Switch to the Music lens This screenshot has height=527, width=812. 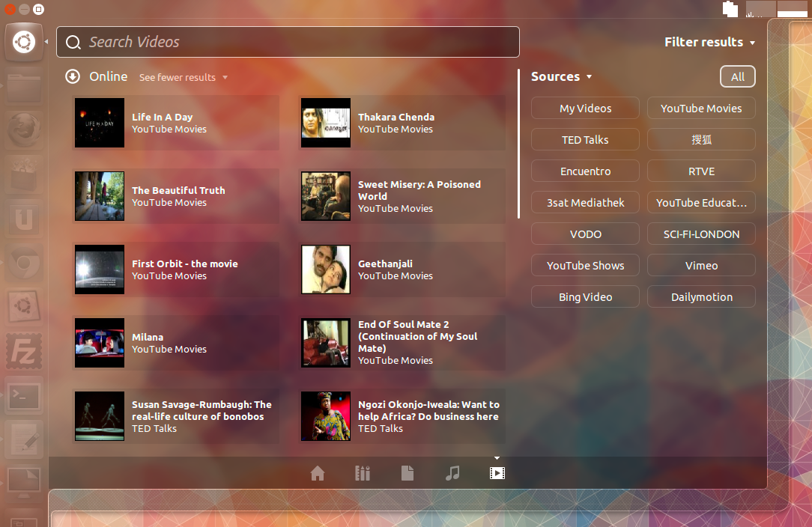click(x=452, y=473)
